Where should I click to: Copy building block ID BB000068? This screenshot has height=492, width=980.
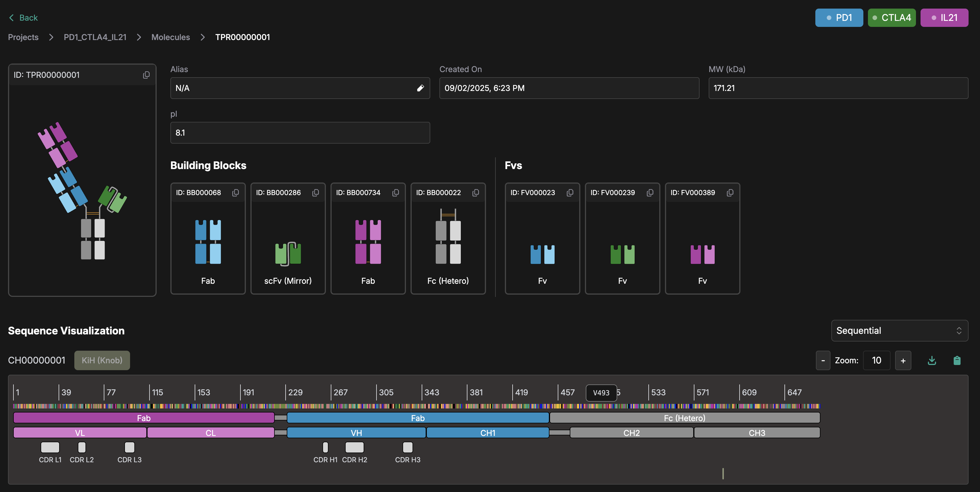pyautogui.click(x=236, y=193)
